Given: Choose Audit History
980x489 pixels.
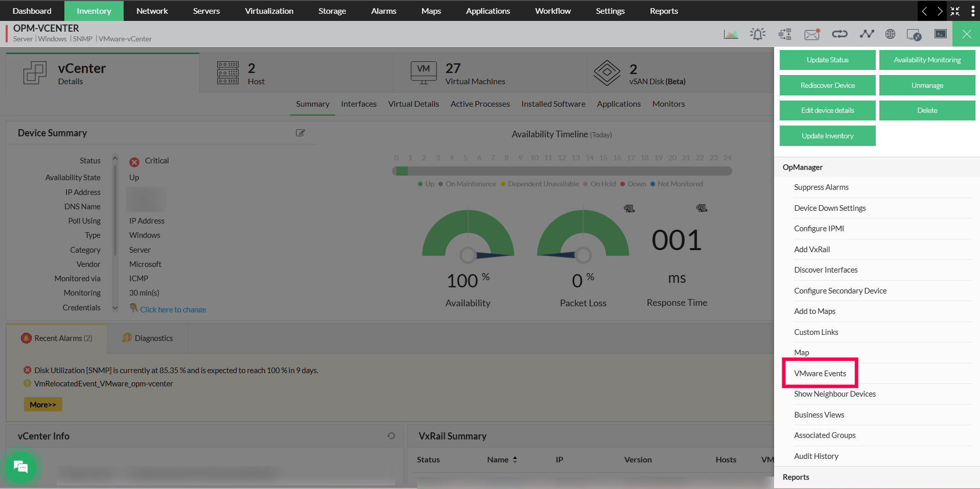Looking at the screenshot, I should coord(816,456).
